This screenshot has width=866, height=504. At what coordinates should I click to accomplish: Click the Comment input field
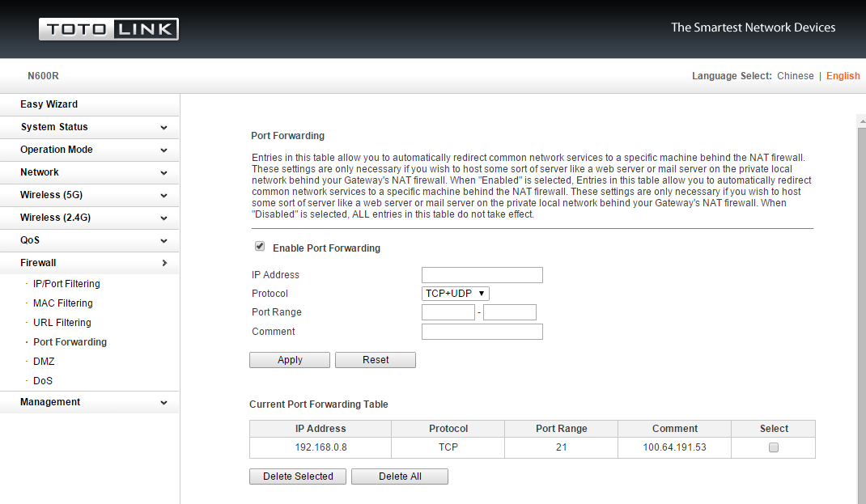482,332
